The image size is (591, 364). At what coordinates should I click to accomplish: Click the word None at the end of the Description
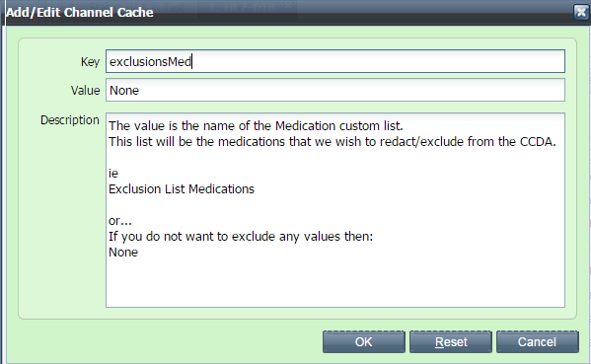[x=123, y=253]
